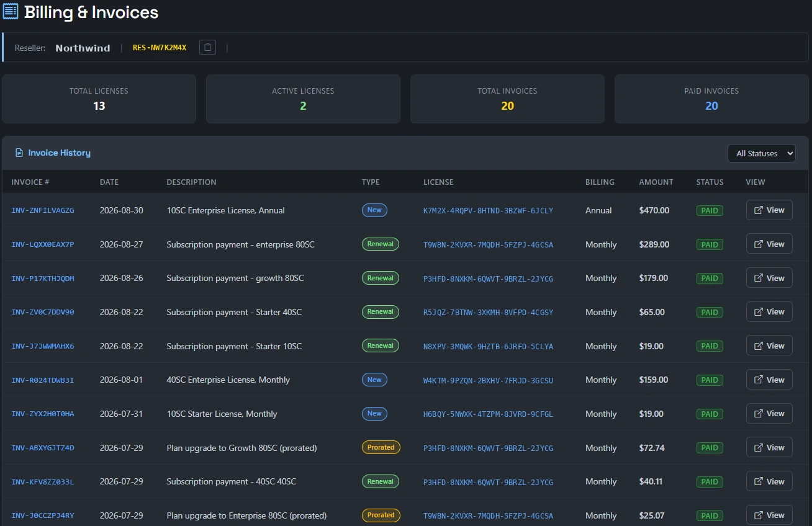The height and width of the screenshot is (526, 812).
Task: Open invoice link INV-J7JWWMAHX6
Action: tap(43, 346)
